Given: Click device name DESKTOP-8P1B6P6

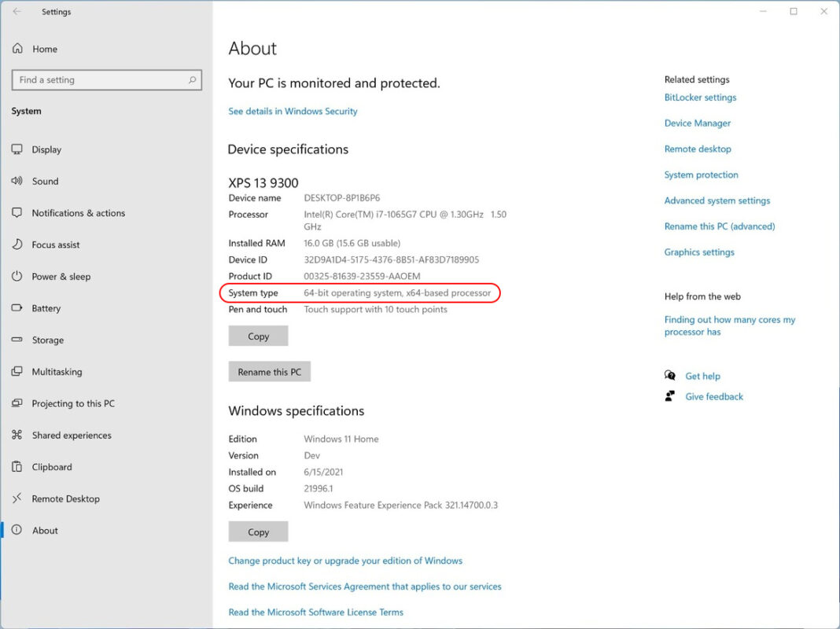Looking at the screenshot, I should (x=342, y=197).
